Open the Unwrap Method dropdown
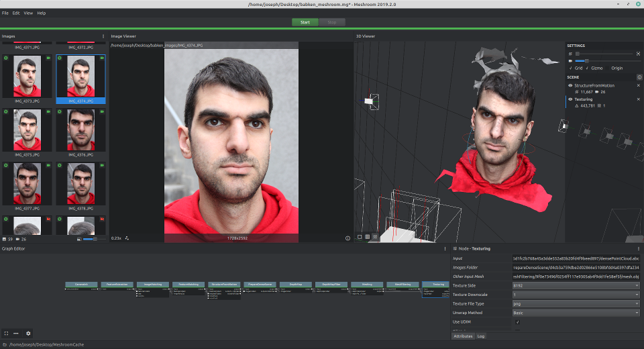644x349 pixels. point(576,313)
